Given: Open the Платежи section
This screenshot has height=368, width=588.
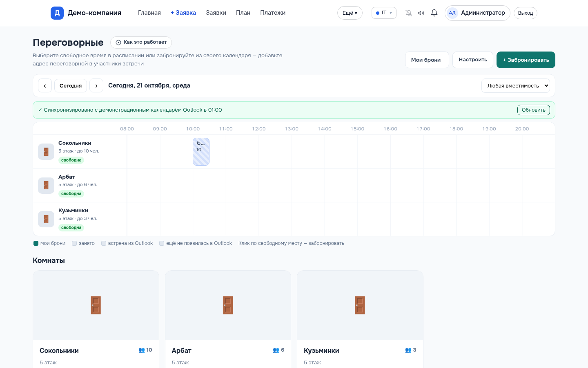Looking at the screenshot, I should click(x=273, y=13).
